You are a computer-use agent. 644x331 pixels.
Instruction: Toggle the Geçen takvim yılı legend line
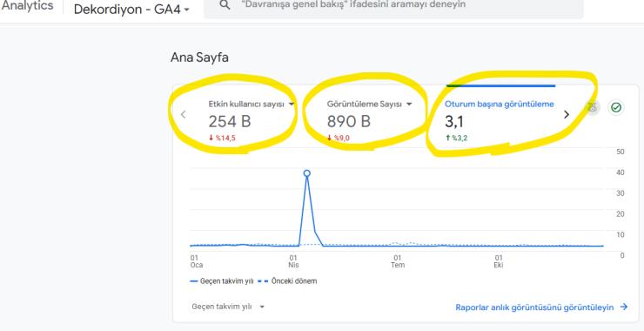[223, 281]
